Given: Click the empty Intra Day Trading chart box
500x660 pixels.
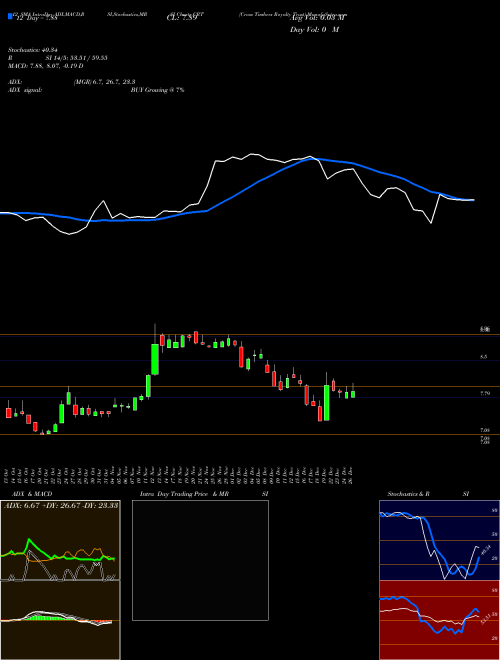Looking at the screenshot, I should click(x=200, y=560).
